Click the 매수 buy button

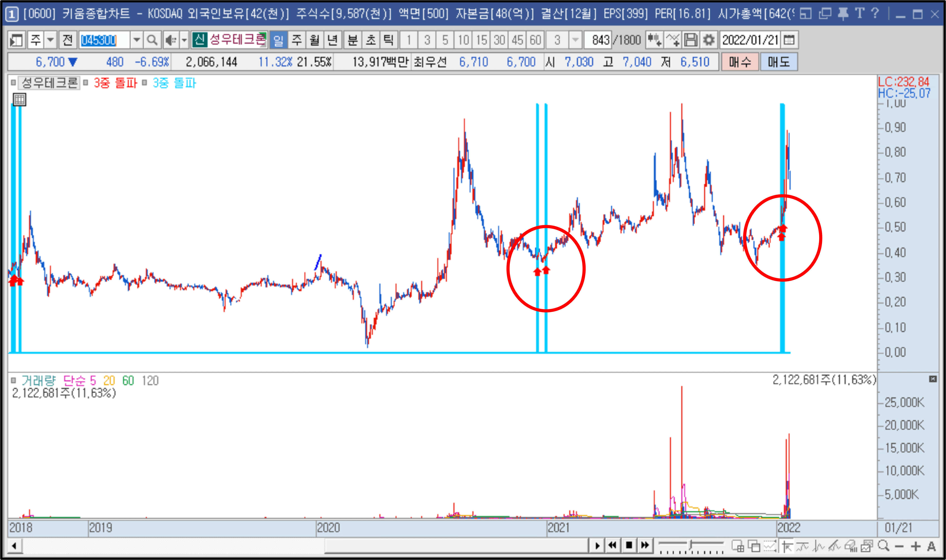pyautogui.click(x=740, y=62)
